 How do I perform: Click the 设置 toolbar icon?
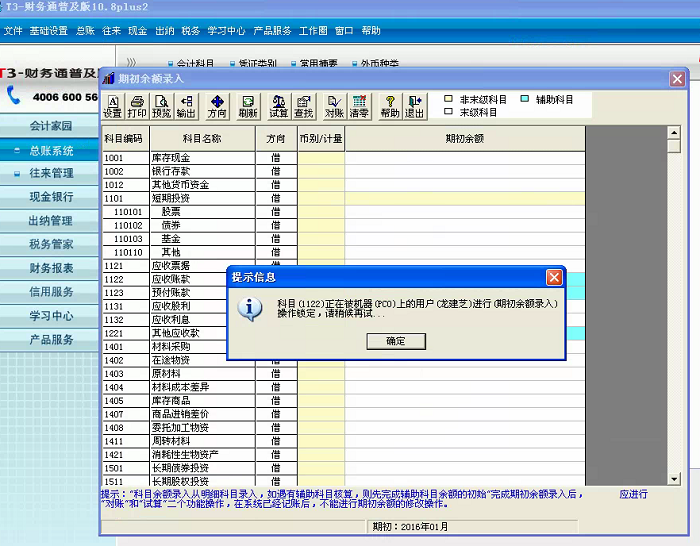[113, 107]
